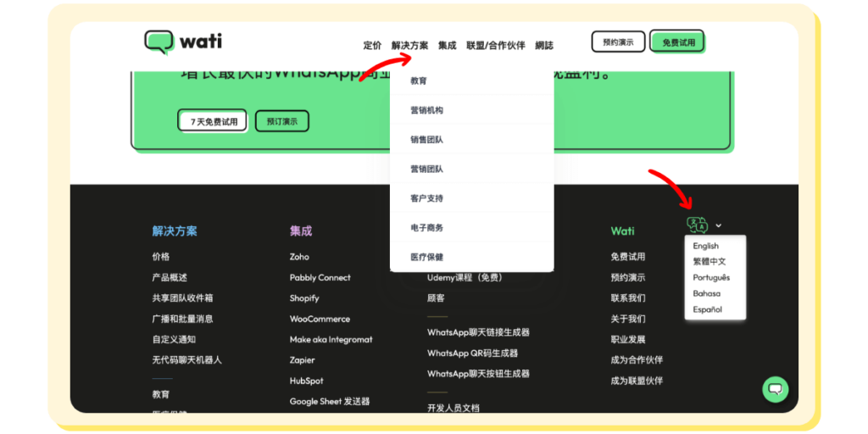Open the 开发人员文档 footer link
Image resolution: width=868 pixels, height=434 pixels.
pyautogui.click(x=453, y=408)
